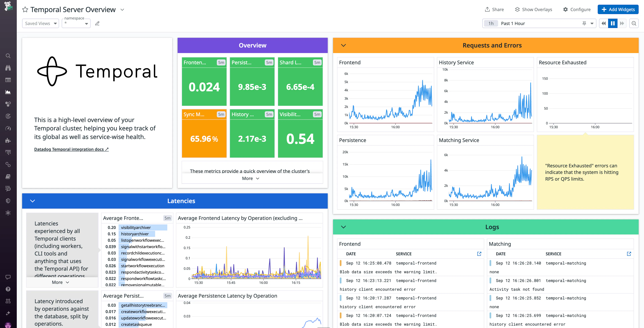The image size is (644, 328).
Task: Select the Notebooks book icon
Action: pos(8,176)
